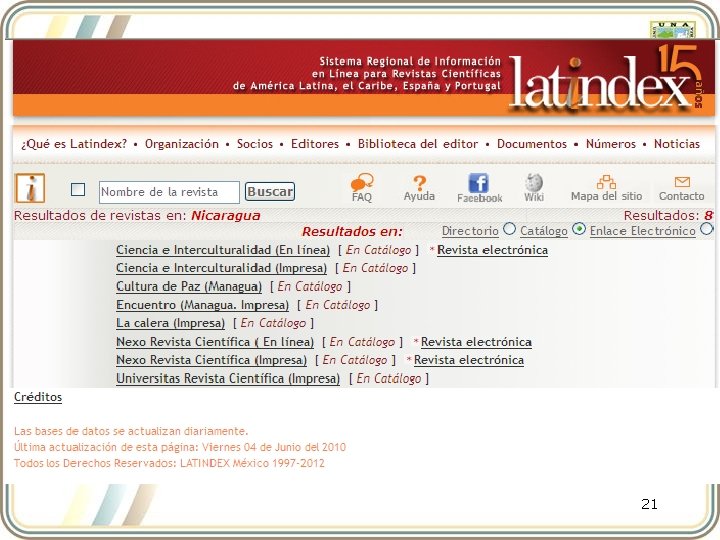720x540 pixels.
Task: Open Revista electrónica for Nexo (En línea)
Action: 476,342
